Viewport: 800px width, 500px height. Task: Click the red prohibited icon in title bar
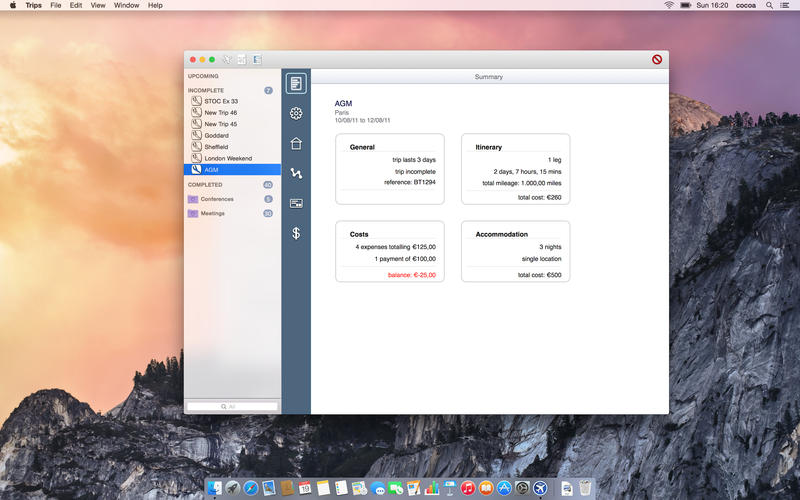click(657, 60)
